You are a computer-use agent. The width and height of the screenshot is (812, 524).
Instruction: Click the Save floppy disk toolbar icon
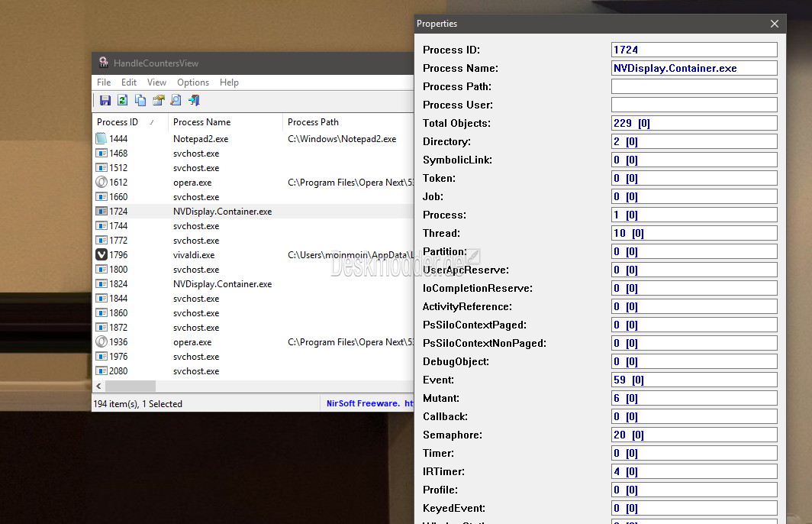105,100
